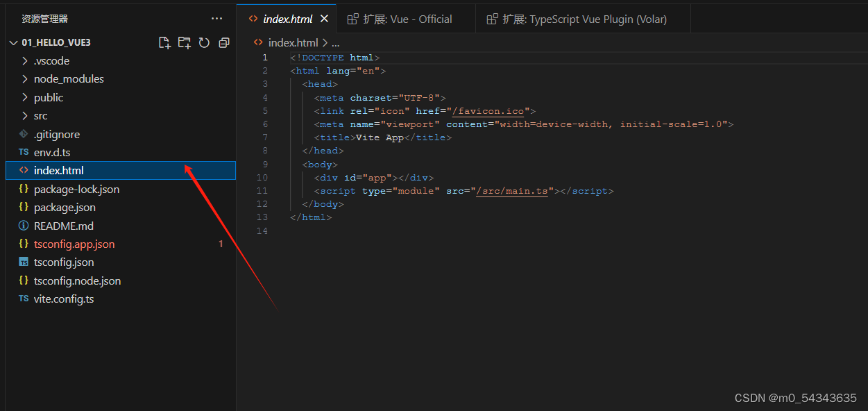This screenshot has height=411, width=868.
Task: Click the index.html icon in the breadcrumb
Action: click(259, 42)
